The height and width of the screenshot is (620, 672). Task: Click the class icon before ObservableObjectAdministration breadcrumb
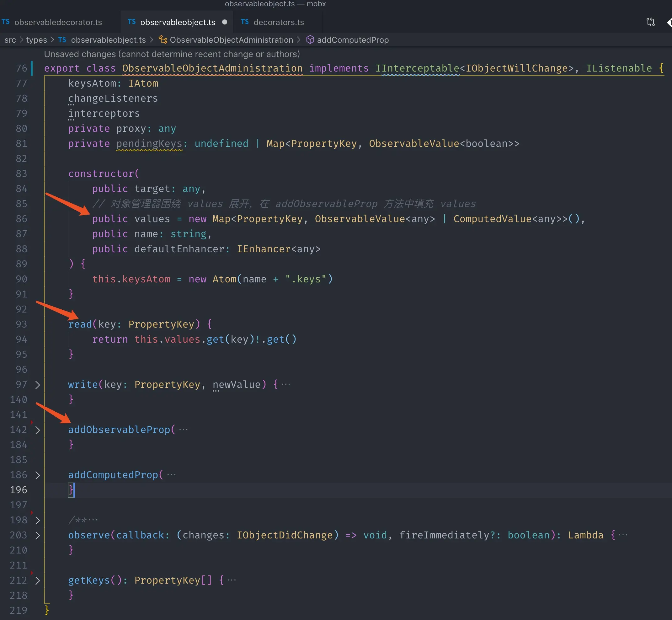(x=163, y=40)
